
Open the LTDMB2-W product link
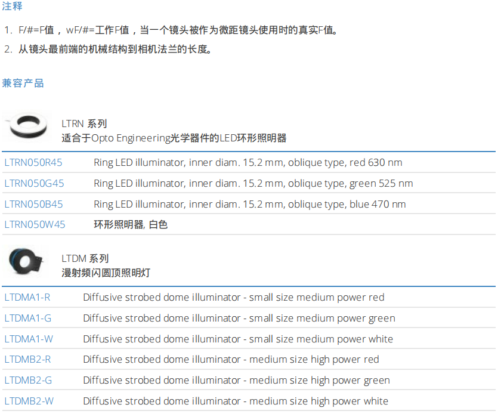coord(29,401)
